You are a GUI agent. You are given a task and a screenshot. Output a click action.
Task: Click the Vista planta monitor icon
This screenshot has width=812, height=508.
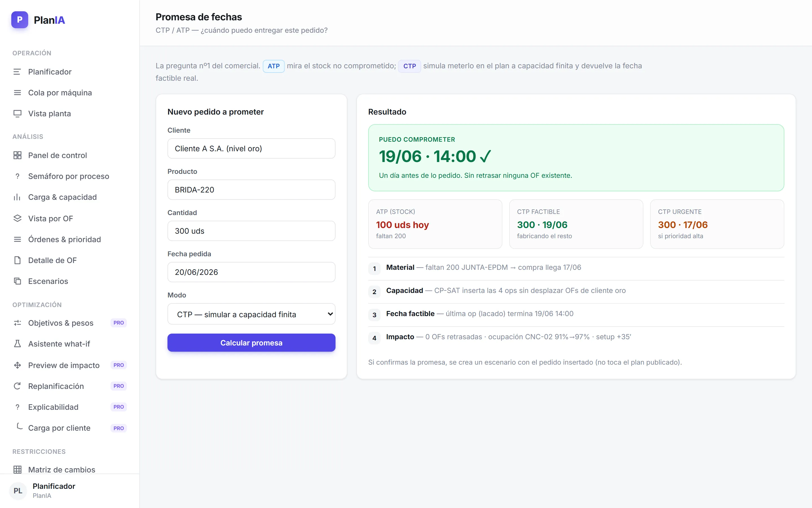(17, 113)
